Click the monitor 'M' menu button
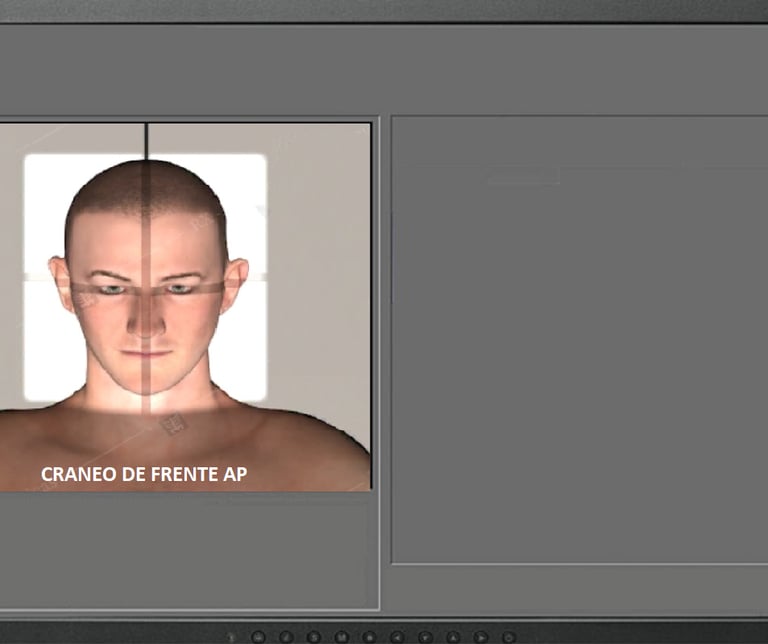This screenshot has height=644, width=768. [x=341, y=637]
